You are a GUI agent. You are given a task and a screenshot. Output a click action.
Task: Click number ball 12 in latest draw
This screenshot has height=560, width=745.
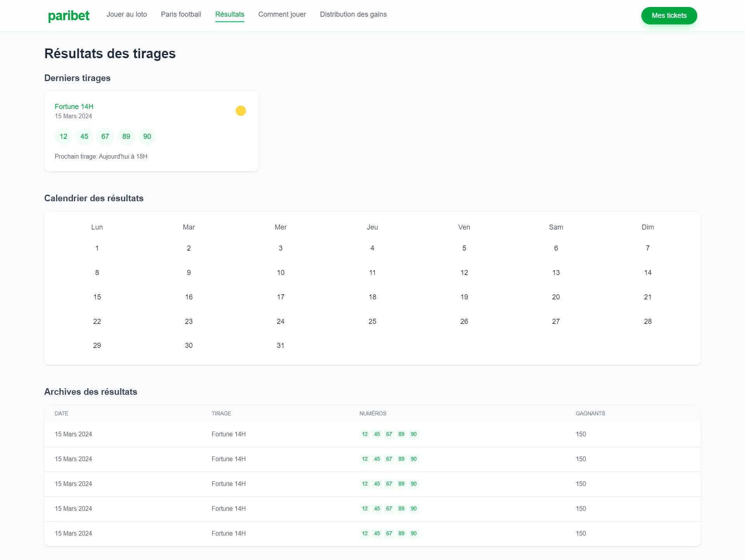click(64, 137)
